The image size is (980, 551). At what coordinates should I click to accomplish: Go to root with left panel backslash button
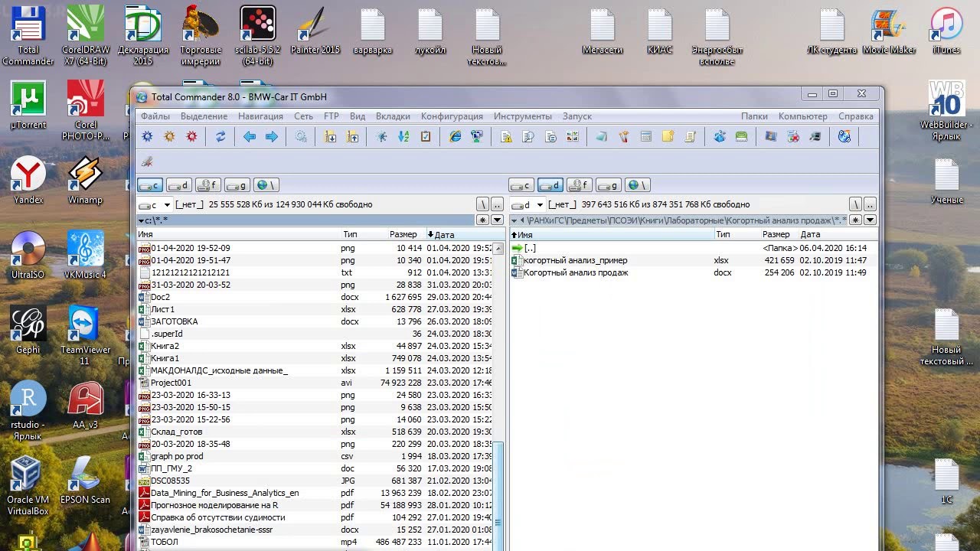[482, 205]
